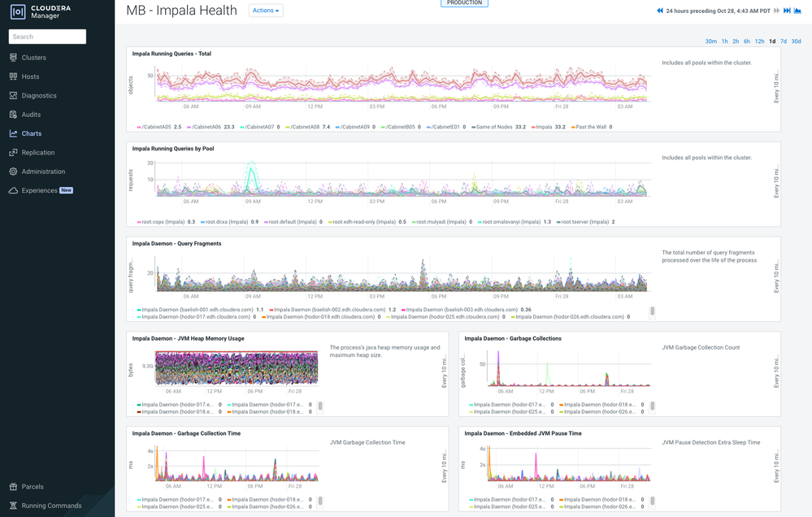Click the root.tserver (Impala) legend entry
The width and height of the screenshot is (812, 517).
click(586, 222)
